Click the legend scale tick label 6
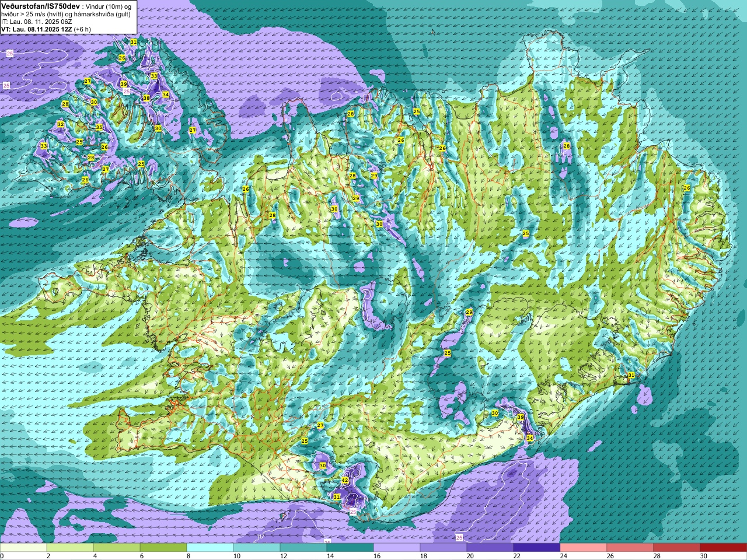Screen dimensions: 747x560 tap(142, 556)
